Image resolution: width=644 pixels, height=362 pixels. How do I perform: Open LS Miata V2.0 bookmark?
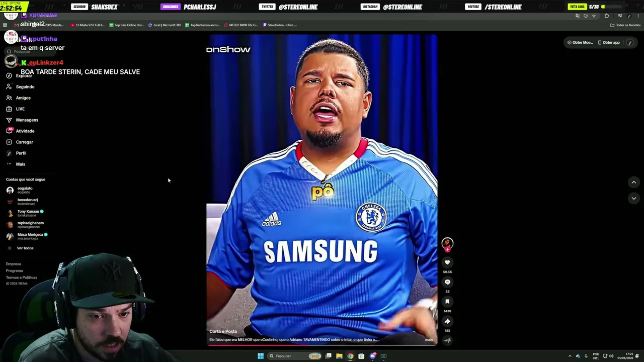coord(88,25)
